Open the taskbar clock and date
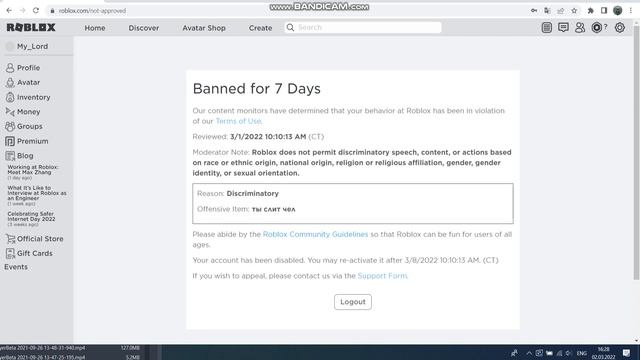The image size is (640, 360). click(604, 353)
